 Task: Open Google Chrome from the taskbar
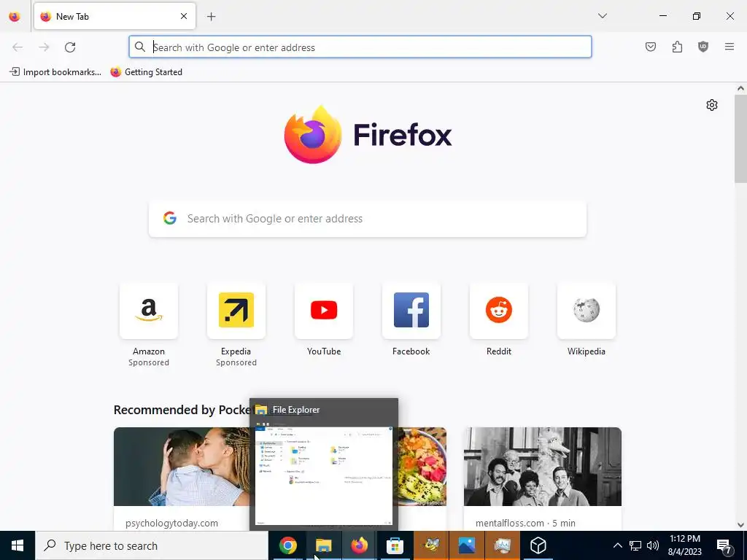pyautogui.click(x=287, y=545)
